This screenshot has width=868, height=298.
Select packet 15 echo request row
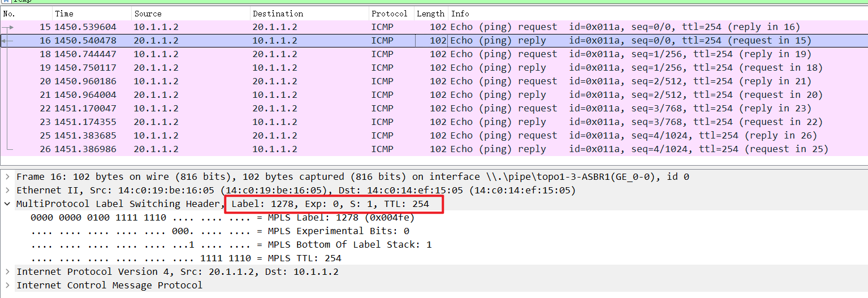[396, 27]
